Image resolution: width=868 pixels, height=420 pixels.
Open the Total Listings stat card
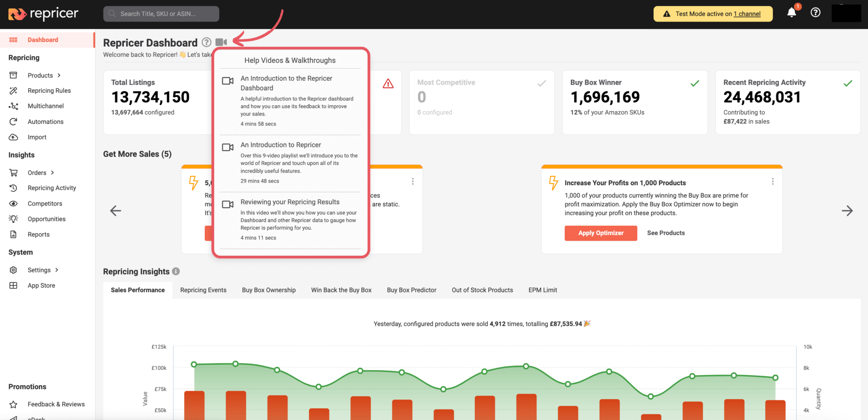158,102
